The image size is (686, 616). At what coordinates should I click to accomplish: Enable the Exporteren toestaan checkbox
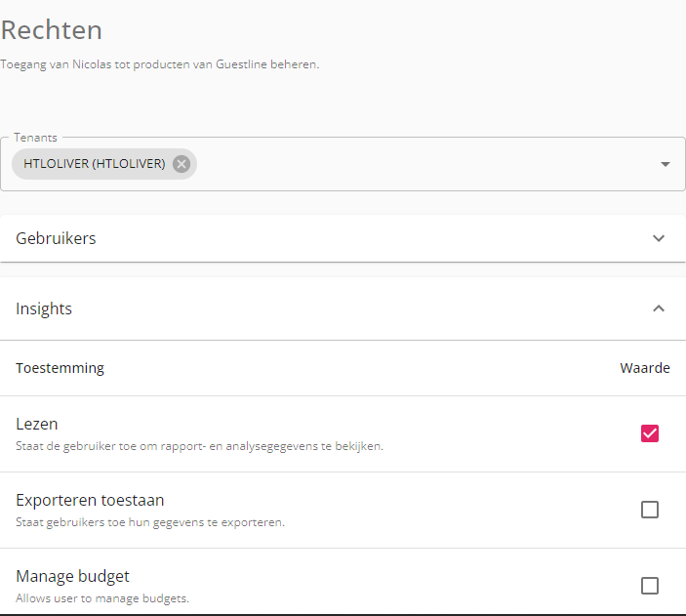pos(650,510)
